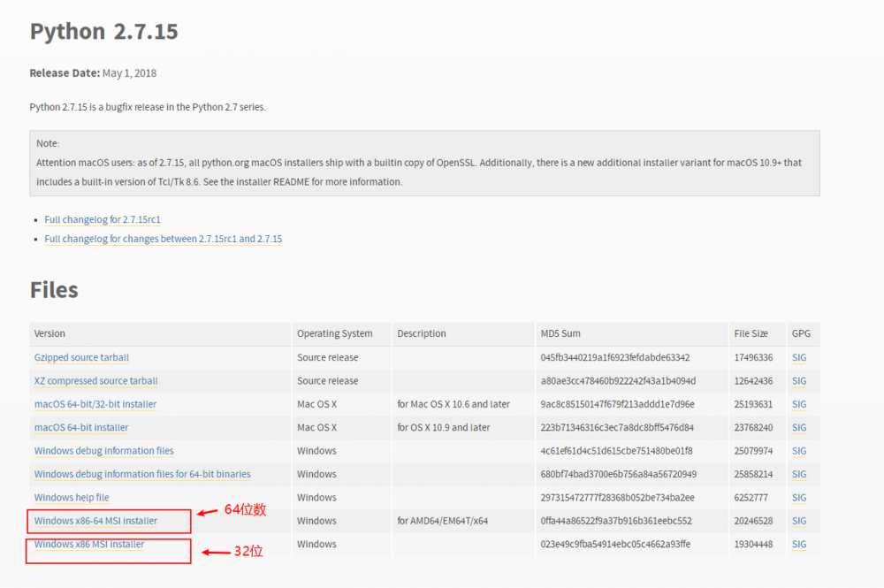Download Windows help file

point(72,497)
